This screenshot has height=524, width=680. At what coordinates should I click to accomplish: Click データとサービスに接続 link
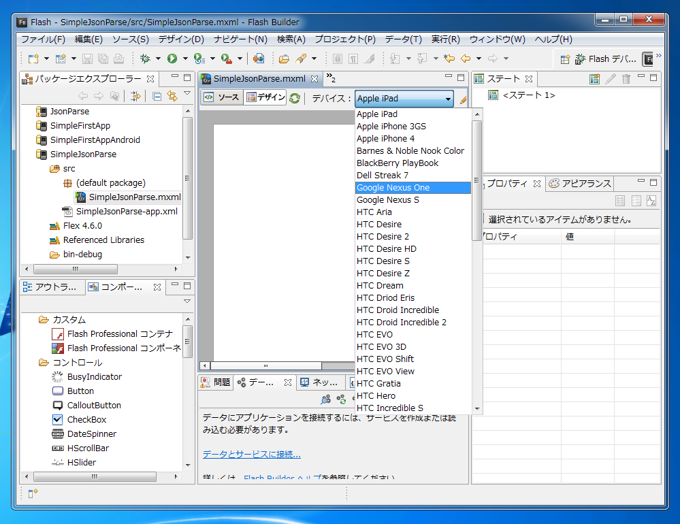[x=252, y=454]
